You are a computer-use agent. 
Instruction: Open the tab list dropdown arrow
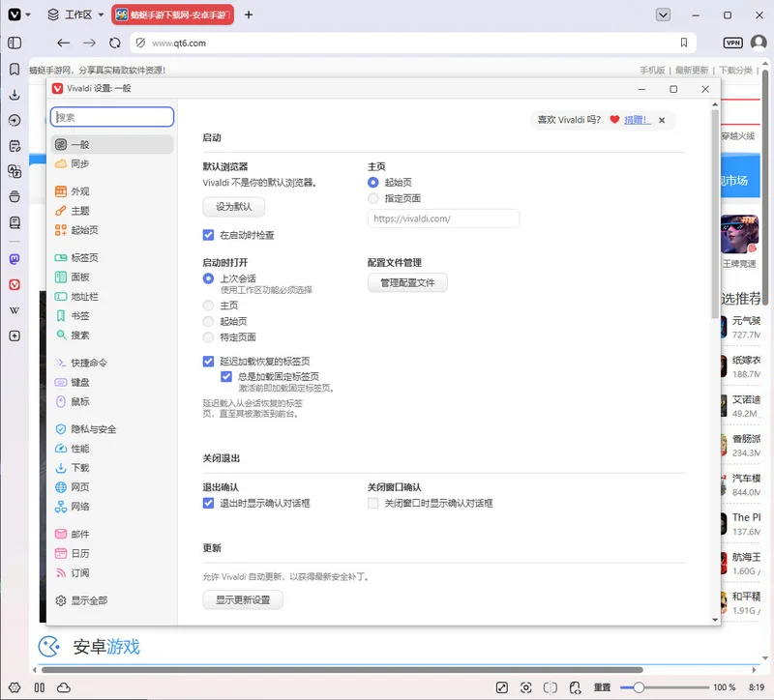[x=663, y=15]
